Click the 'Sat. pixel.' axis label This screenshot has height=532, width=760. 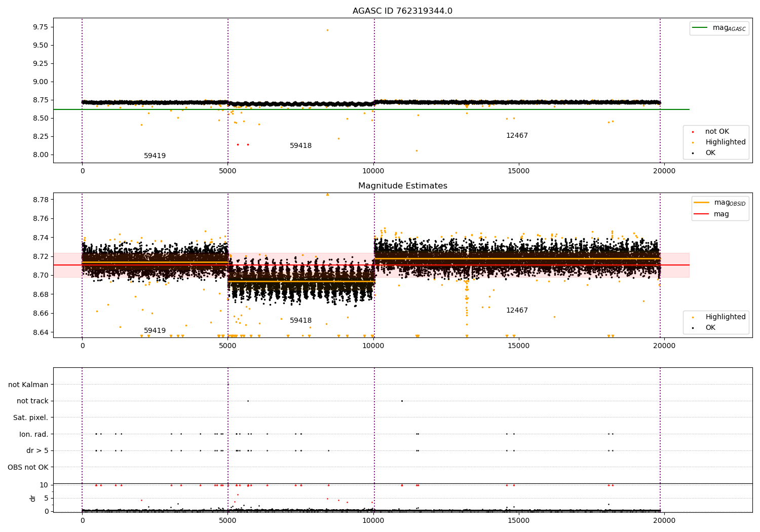(x=31, y=417)
